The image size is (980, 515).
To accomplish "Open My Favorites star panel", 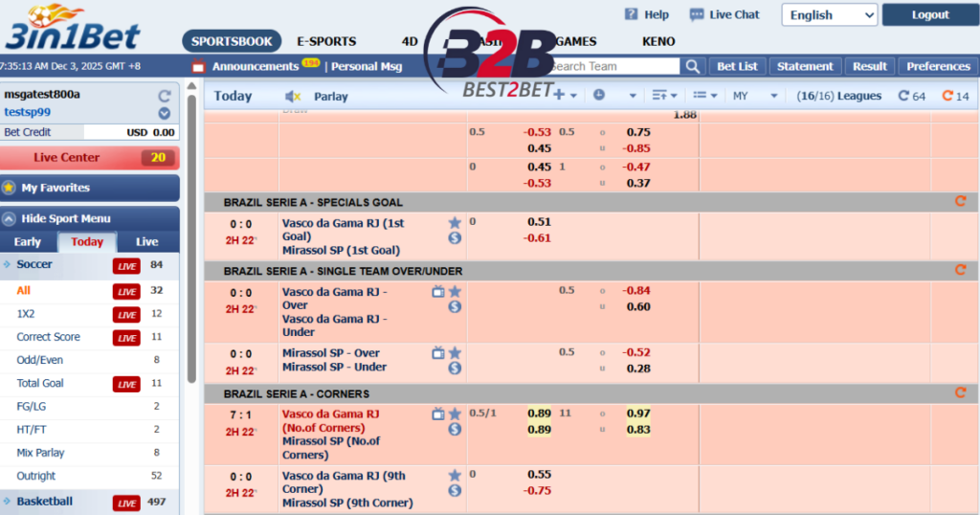I will coord(9,188).
